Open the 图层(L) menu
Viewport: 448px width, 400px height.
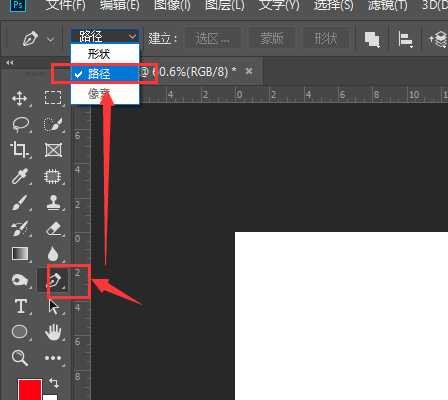225,6
